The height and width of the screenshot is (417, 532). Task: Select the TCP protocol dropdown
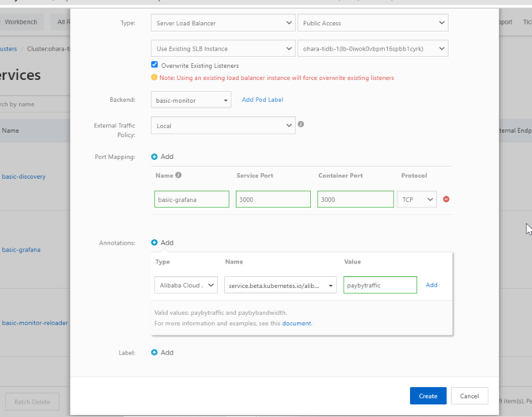pos(416,199)
